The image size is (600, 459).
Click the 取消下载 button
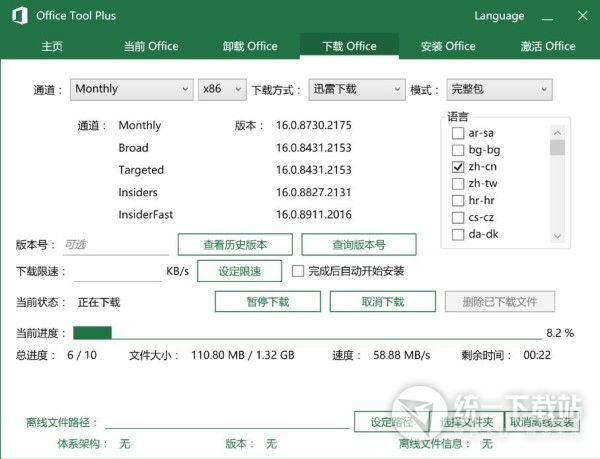pos(382,302)
